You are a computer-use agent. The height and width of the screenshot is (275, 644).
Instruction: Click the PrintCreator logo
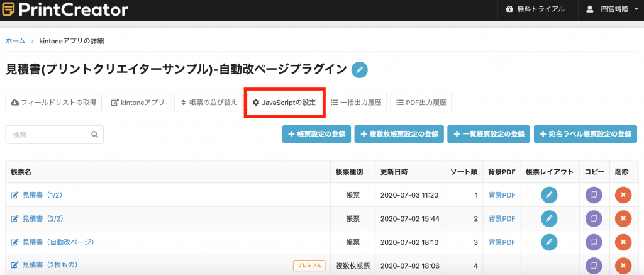(65, 9)
